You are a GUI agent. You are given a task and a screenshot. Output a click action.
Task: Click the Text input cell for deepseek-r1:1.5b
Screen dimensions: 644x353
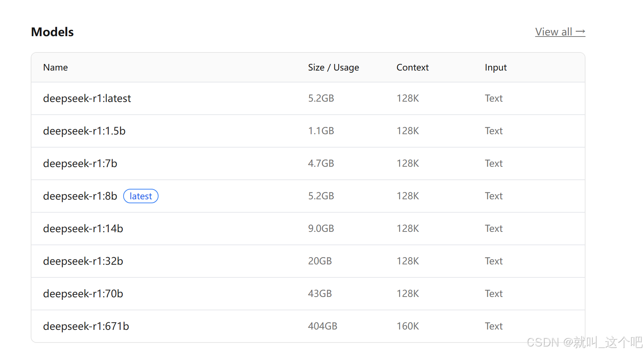tap(494, 131)
